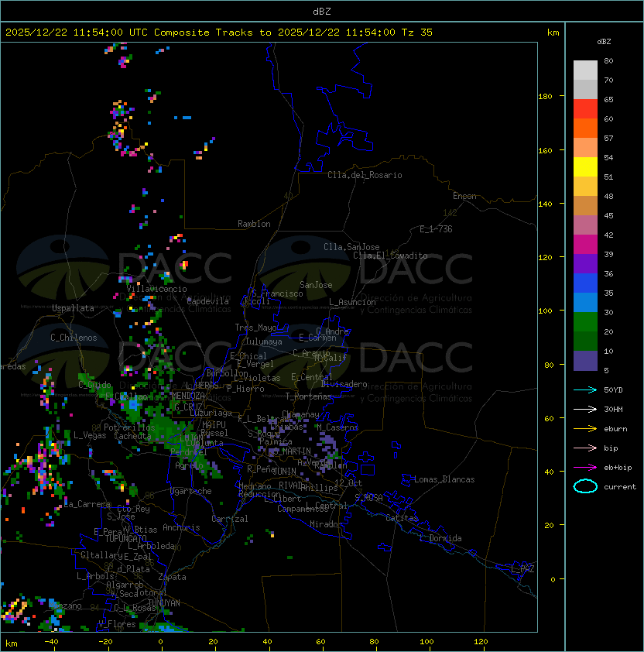Click the Anchoris label

tap(181, 527)
